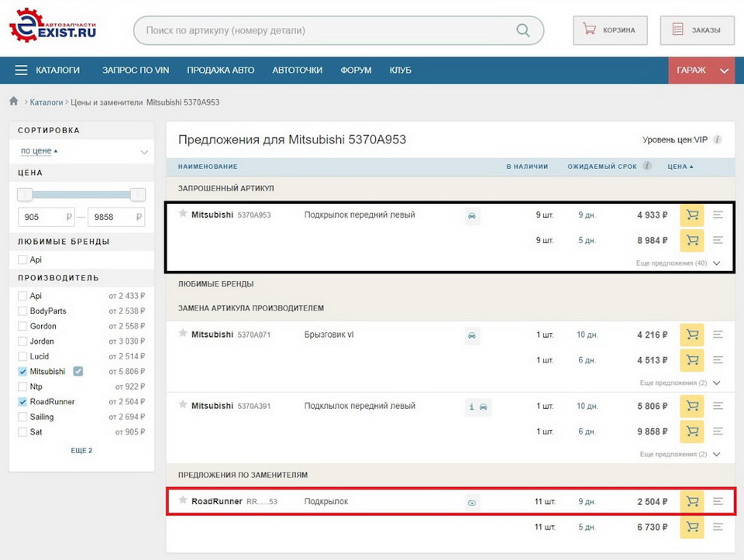Go to the Форум section
Screen dimensions: 744x560
point(356,70)
